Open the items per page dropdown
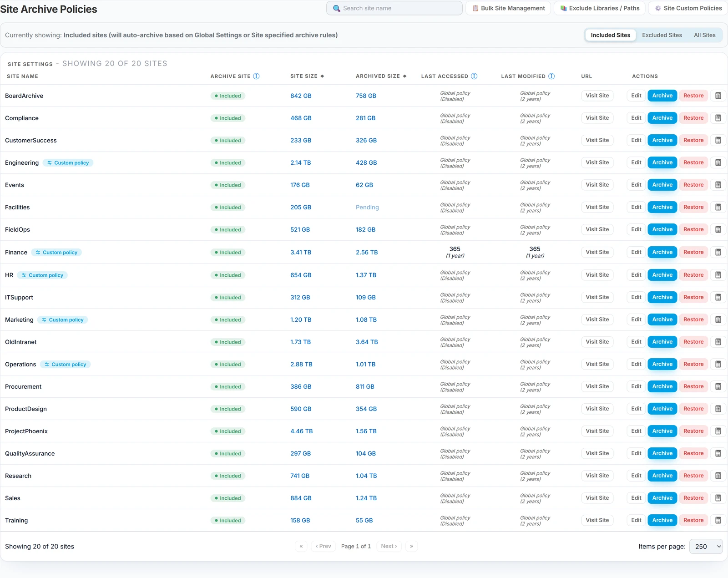 pos(706,546)
